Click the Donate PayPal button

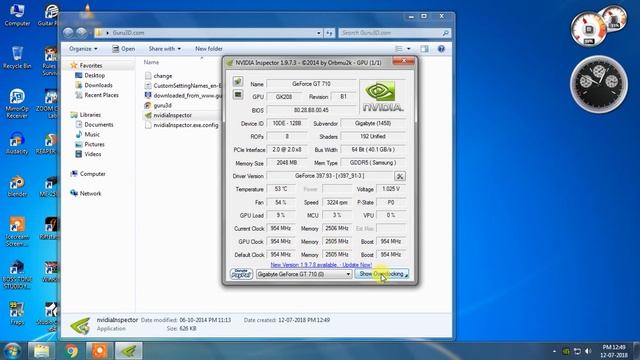241,274
